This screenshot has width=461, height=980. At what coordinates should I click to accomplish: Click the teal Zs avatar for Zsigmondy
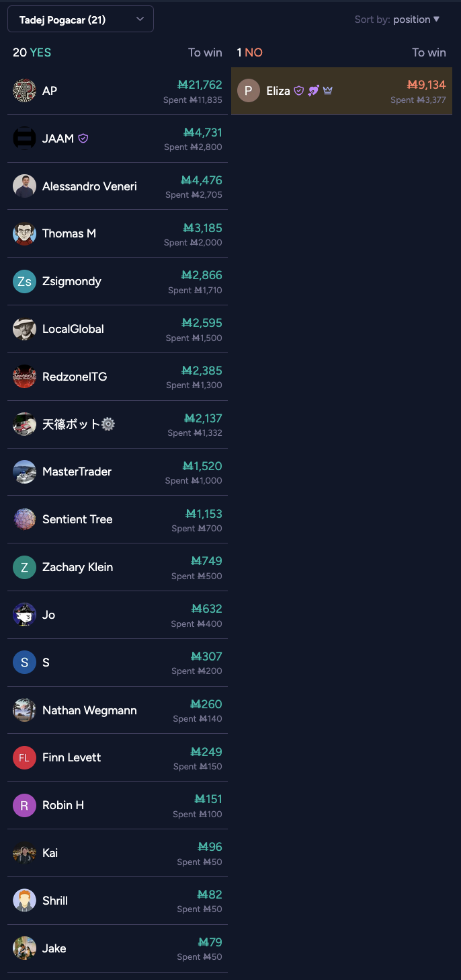pyautogui.click(x=24, y=281)
